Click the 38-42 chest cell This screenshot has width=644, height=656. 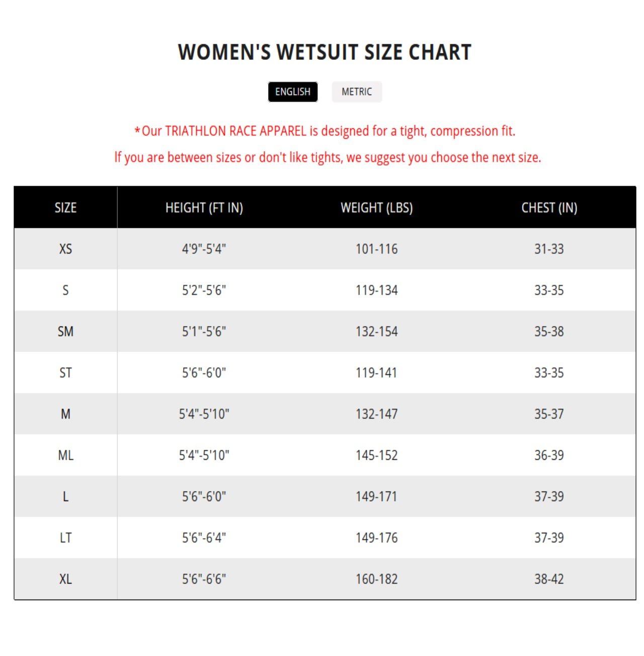pyautogui.click(x=549, y=579)
